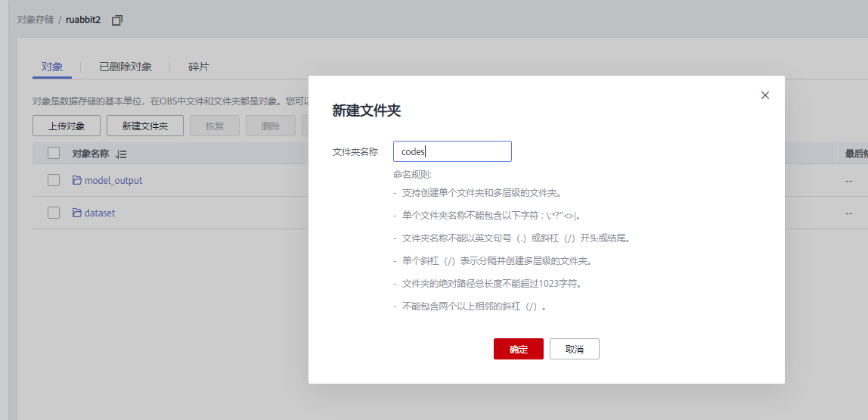
Task: Click rule about 单个斜杠 creating multi-level folders
Action: 497,260
